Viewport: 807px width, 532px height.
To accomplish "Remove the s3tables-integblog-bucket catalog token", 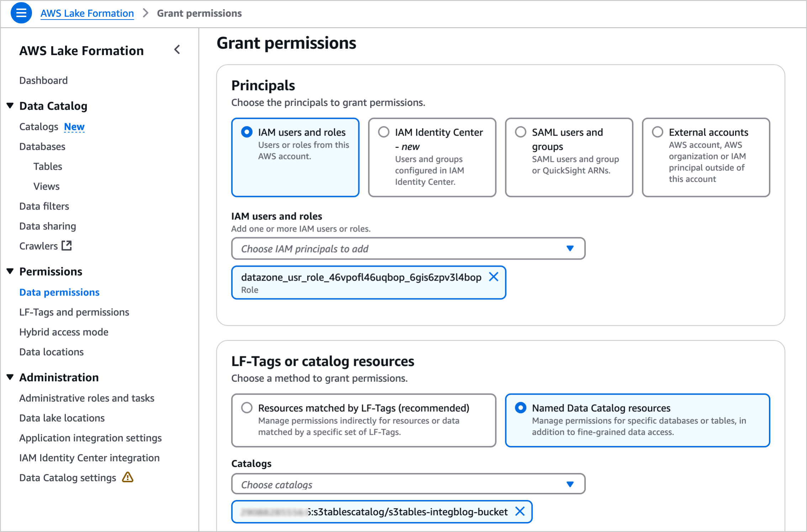I will click(x=520, y=511).
